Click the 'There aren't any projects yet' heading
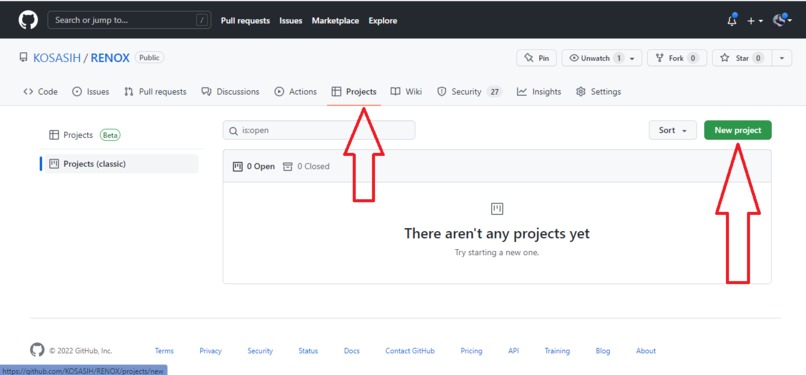The width and height of the screenshot is (806, 375). point(497,233)
